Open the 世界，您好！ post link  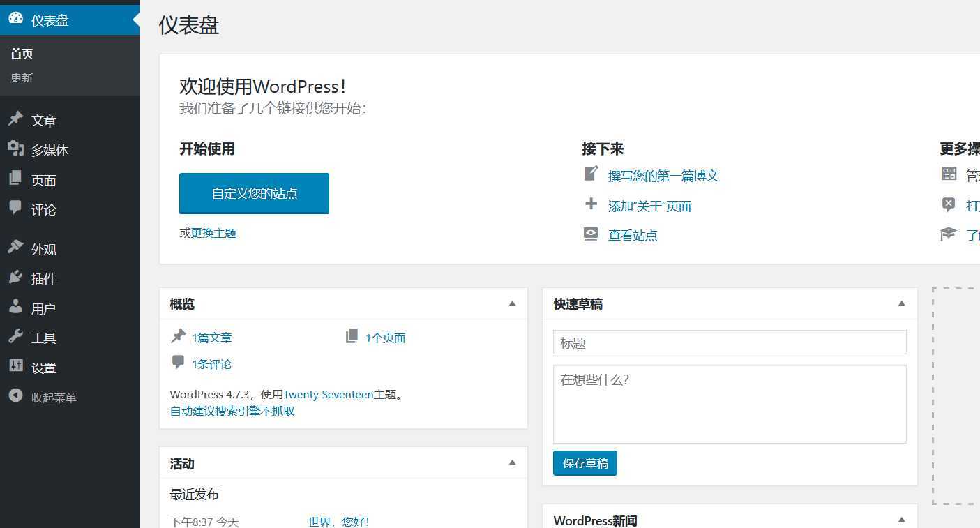(339, 522)
